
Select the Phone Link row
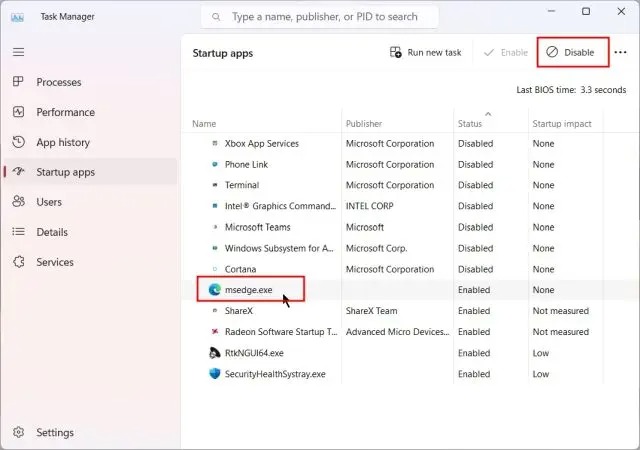pyautogui.click(x=411, y=164)
